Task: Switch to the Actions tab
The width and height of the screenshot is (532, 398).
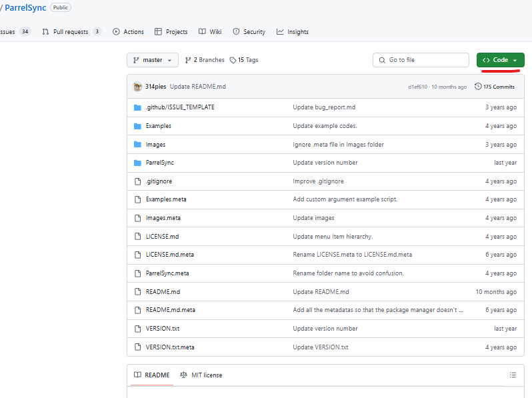Action: coord(128,31)
